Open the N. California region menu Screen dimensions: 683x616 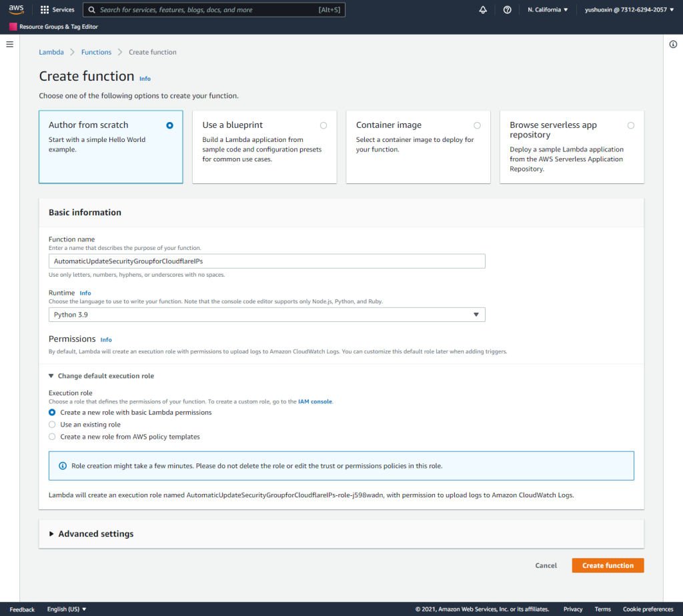[547, 10]
